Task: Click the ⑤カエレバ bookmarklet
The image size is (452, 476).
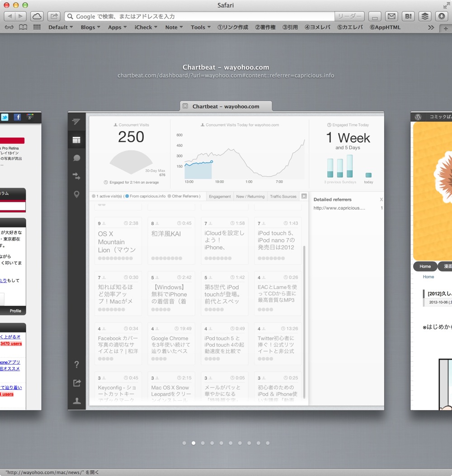Action: (350, 27)
